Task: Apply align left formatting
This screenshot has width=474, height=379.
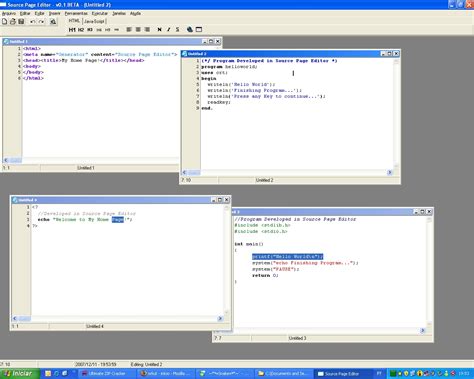Action: coord(129,30)
